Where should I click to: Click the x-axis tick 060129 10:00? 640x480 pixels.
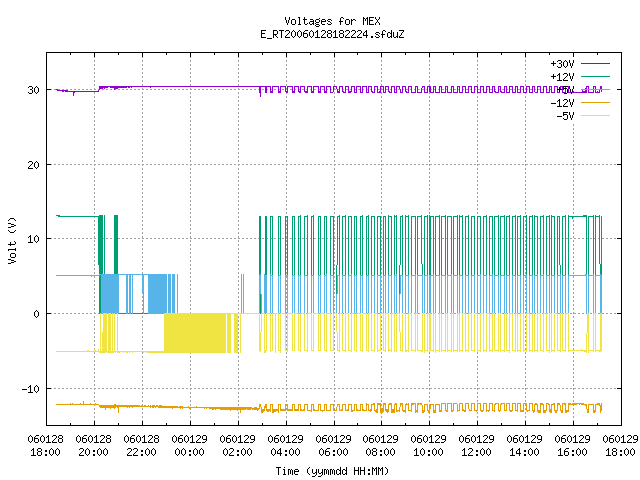click(x=429, y=446)
